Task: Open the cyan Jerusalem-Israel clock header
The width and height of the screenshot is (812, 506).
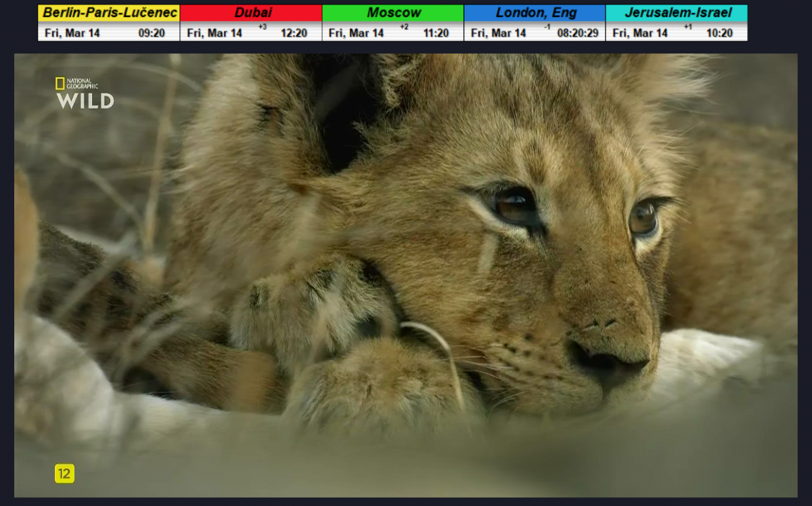Action: point(677,13)
